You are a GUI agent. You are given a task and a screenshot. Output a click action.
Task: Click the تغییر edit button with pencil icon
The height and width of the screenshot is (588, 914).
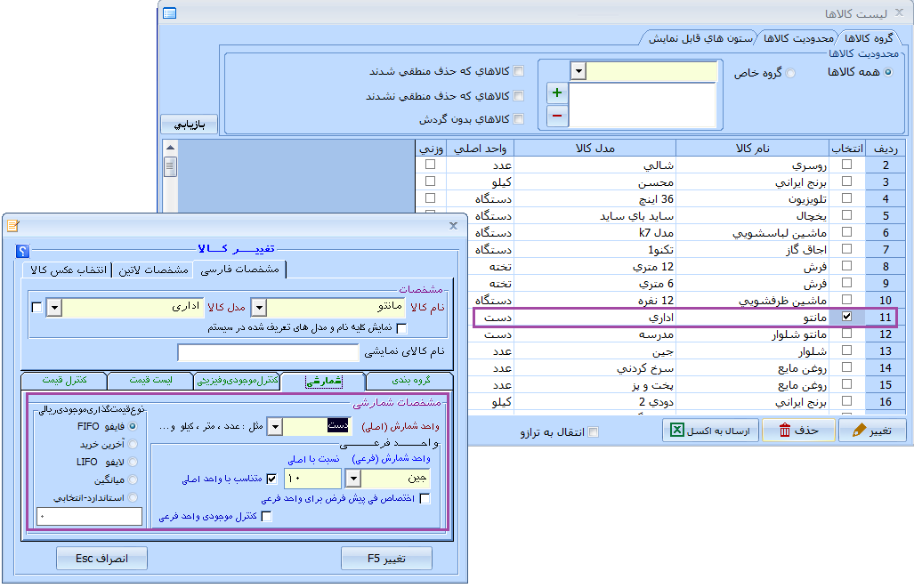tap(872, 431)
